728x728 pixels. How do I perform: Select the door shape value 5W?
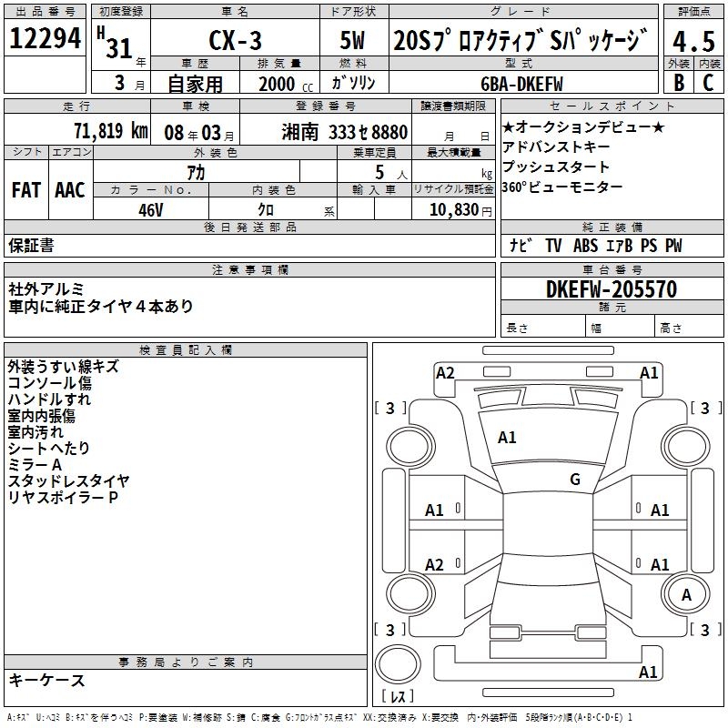pyautogui.click(x=353, y=40)
